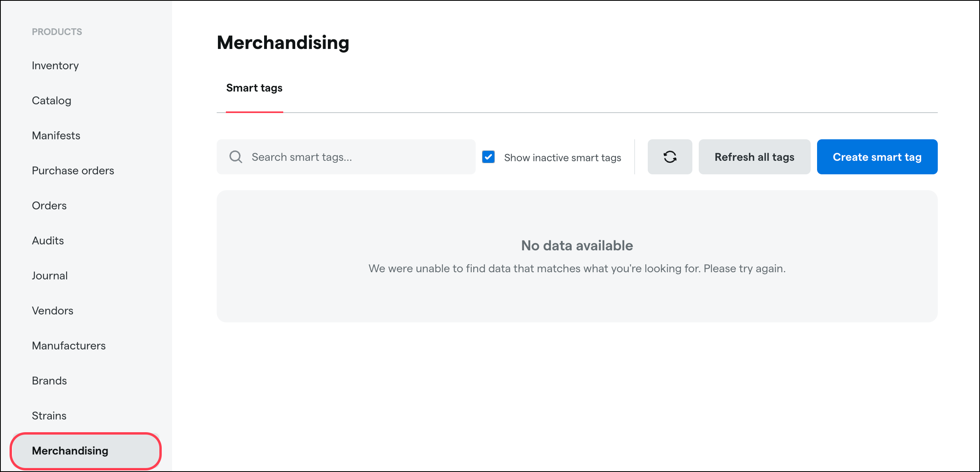The image size is (980, 472).
Task: Select Brands in the sidebar
Action: [x=49, y=381]
